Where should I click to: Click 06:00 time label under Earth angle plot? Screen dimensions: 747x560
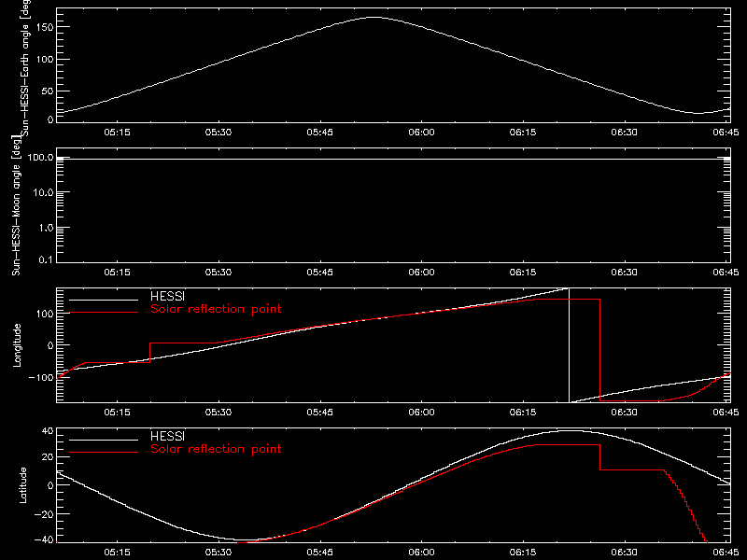422,133
